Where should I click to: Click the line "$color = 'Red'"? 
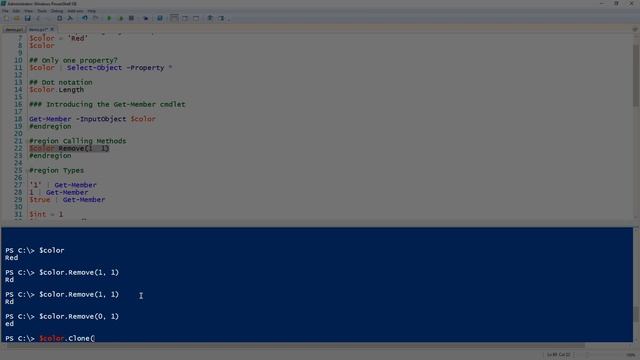58,38
